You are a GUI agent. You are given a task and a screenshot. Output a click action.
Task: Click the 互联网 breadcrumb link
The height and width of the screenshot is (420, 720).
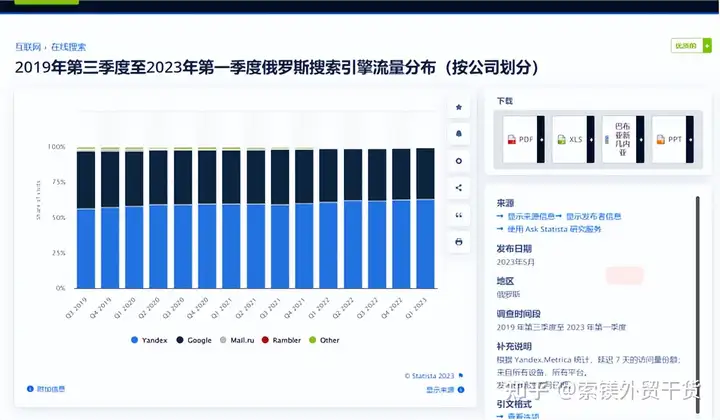click(x=28, y=47)
